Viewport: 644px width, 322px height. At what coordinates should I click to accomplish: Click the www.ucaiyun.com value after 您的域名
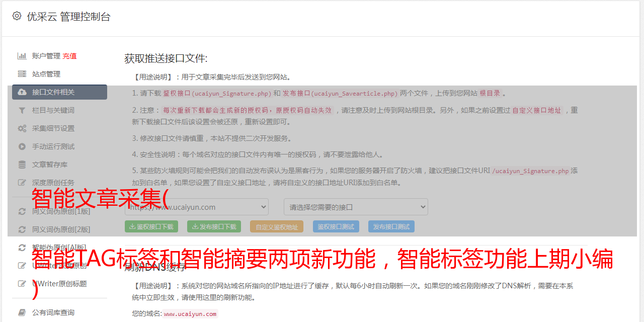[190, 314]
